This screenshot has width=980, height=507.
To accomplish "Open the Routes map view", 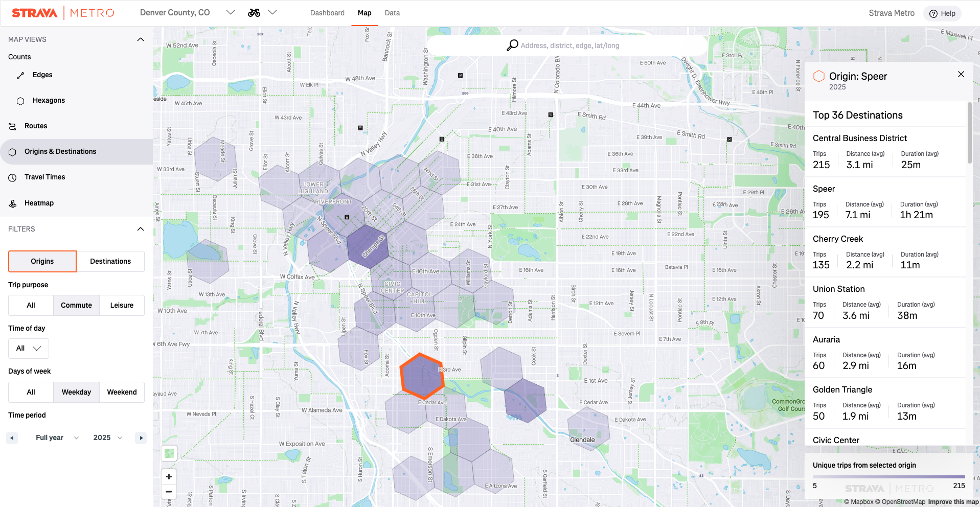I will tap(36, 126).
